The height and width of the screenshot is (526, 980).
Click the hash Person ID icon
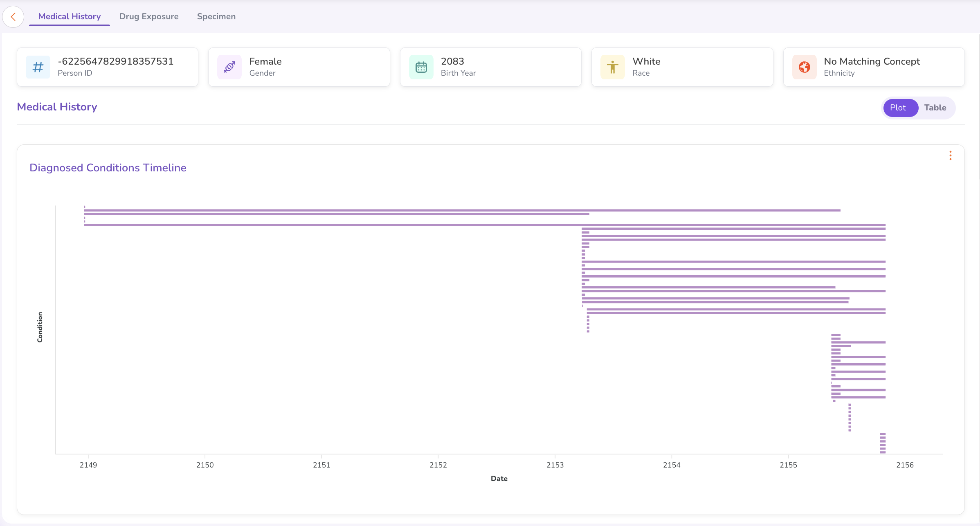38,67
